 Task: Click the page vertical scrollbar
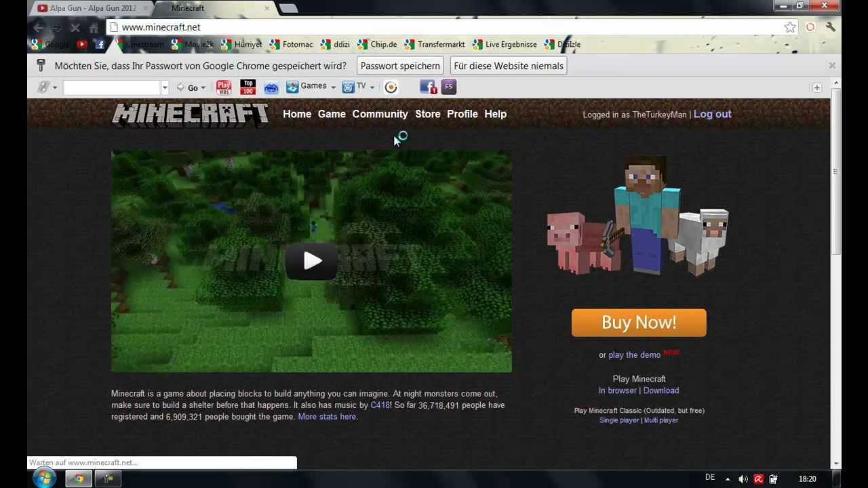click(835, 171)
